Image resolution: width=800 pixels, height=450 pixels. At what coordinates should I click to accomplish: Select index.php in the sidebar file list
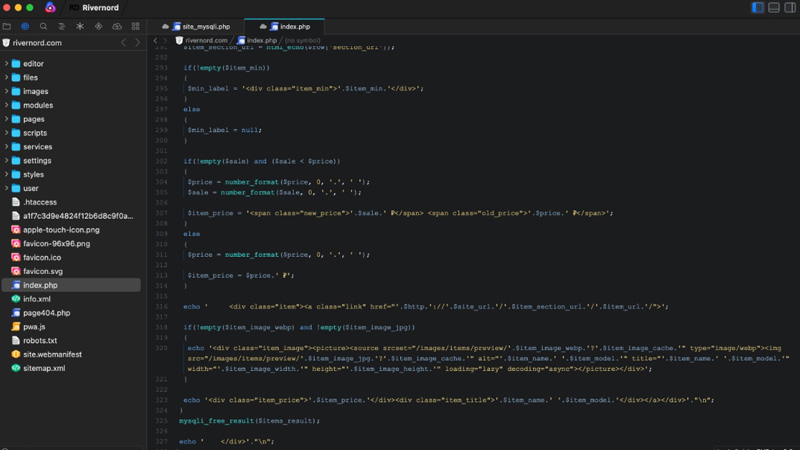point(71,285)
